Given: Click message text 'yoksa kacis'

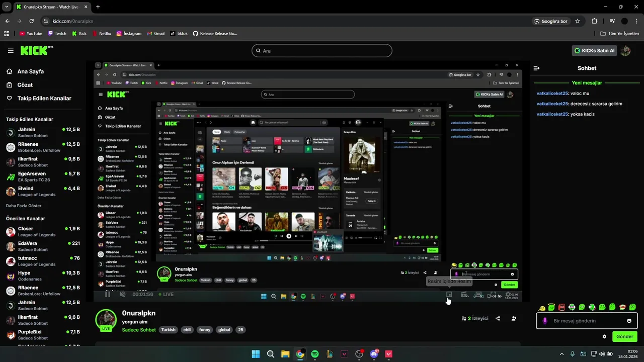Looking at the screenshot, I should coord(583,114).
